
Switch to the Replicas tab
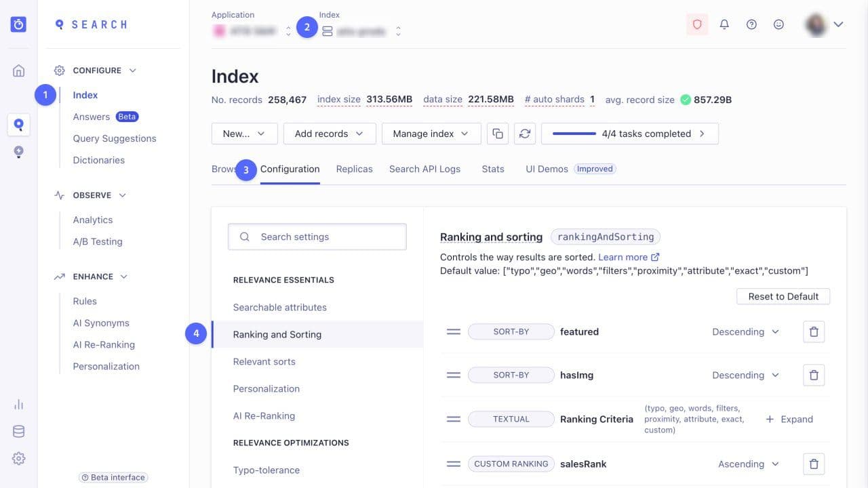coord(355,169)
